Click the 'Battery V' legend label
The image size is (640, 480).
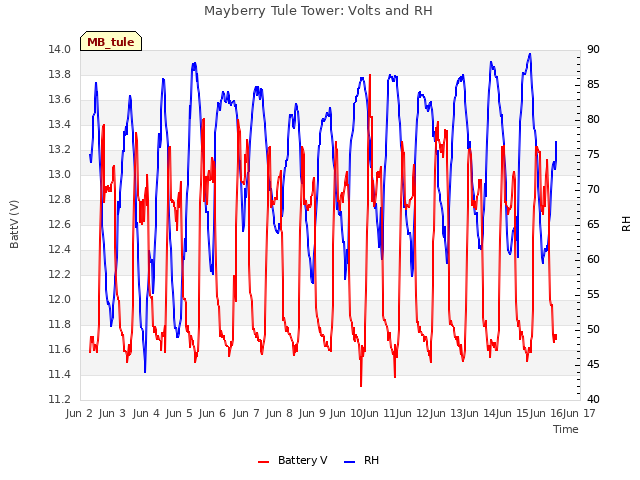tap(302, 460)
